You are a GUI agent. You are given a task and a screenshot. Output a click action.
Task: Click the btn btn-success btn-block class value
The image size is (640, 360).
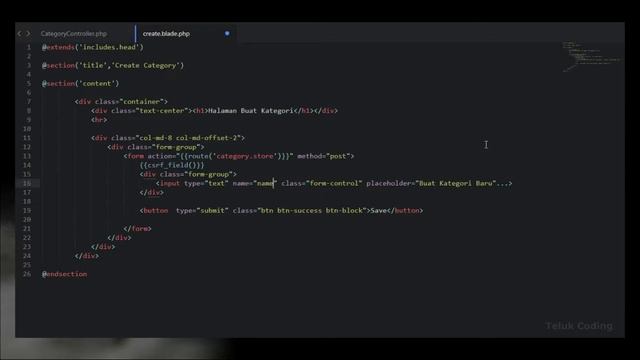[311, 211]
